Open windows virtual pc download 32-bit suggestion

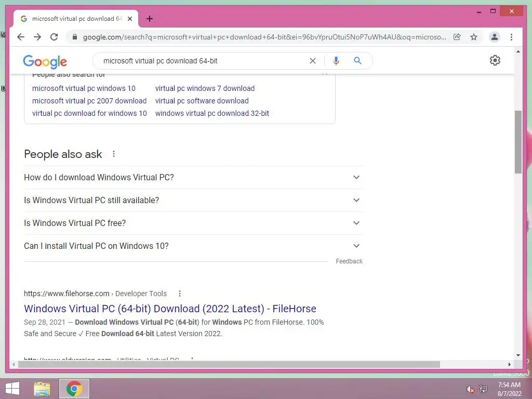(212, 113)
